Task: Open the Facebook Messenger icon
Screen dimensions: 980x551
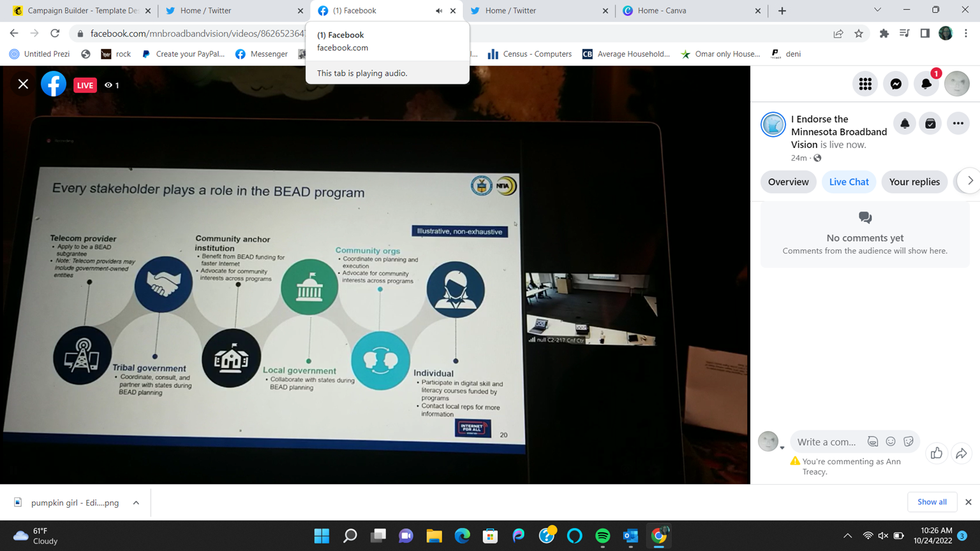Action: 896,84
